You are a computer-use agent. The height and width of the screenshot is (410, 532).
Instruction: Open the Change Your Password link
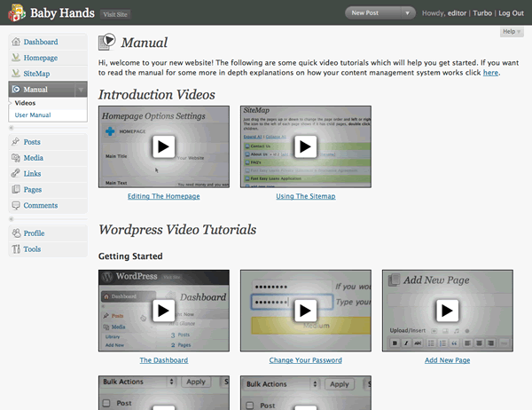point(305,360)
